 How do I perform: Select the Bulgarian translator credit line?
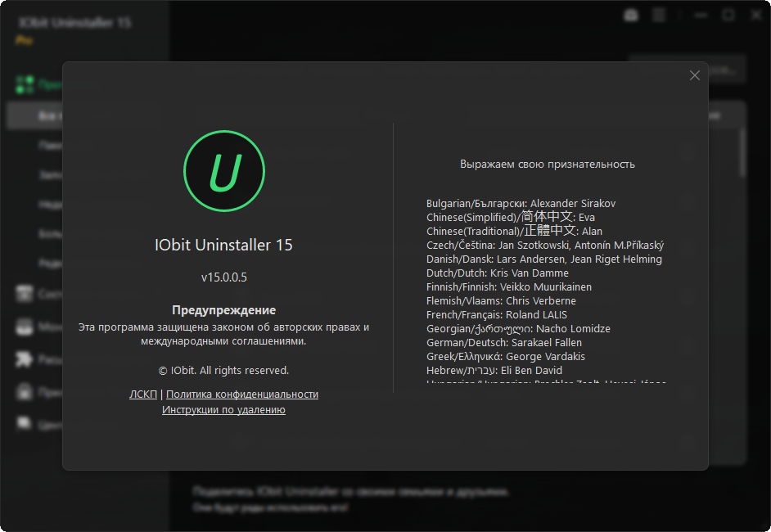point(521,204)
